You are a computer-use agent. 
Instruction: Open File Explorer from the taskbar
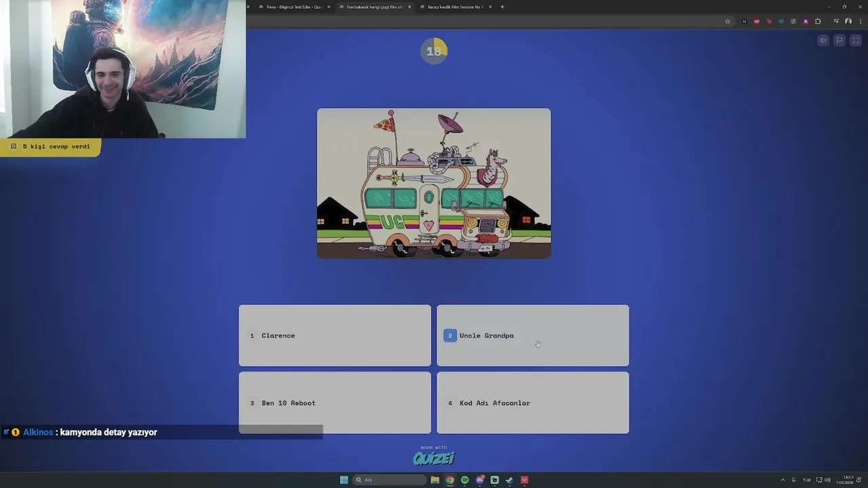(x=435, y=480)
